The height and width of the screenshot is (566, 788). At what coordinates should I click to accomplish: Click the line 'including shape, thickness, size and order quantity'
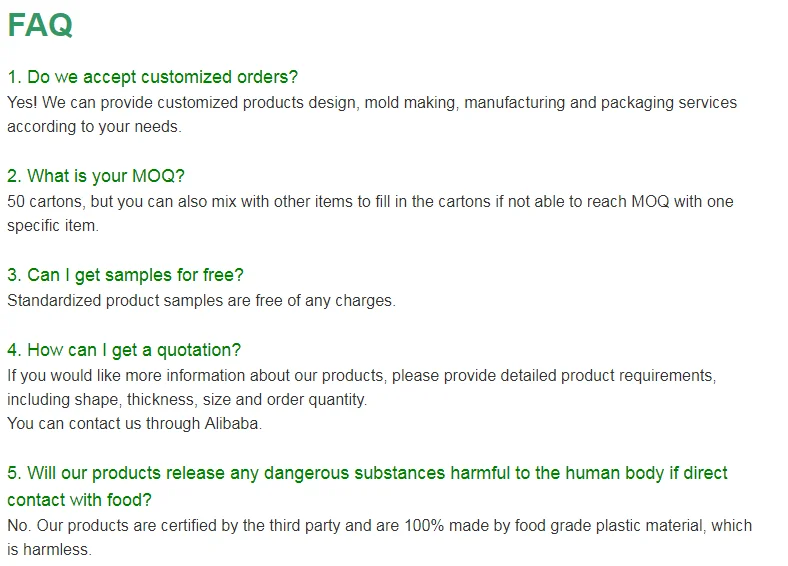tap(187, 399)
